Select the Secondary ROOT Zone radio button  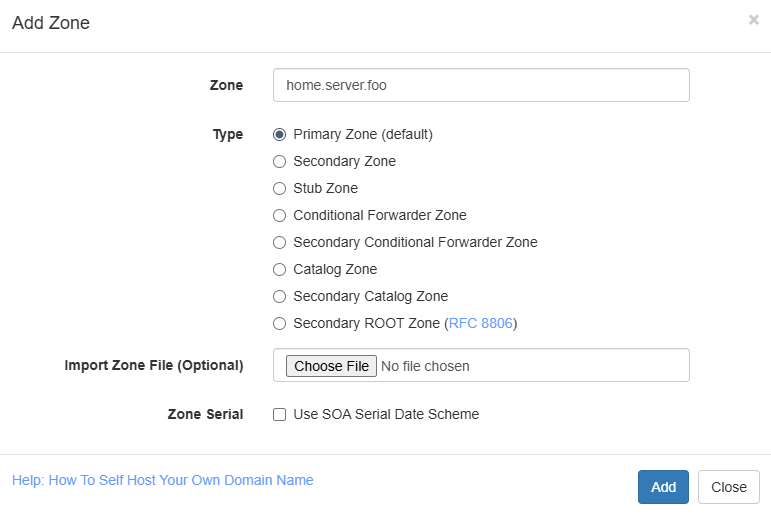click(280, 323)
